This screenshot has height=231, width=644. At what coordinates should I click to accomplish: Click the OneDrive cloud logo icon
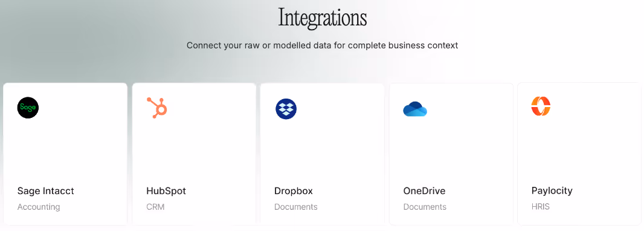pos(415,109)
